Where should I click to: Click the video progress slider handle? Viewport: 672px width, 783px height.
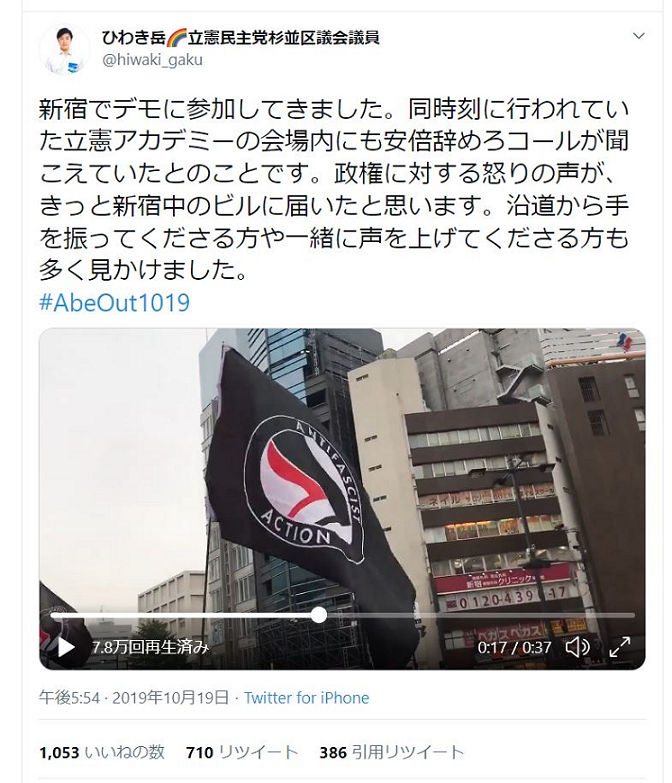[319, 615]
